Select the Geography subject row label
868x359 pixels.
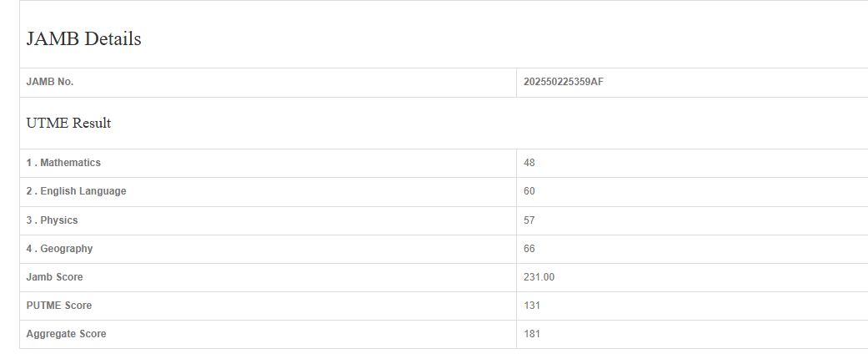pyautogui.click(x=66, y=249)
